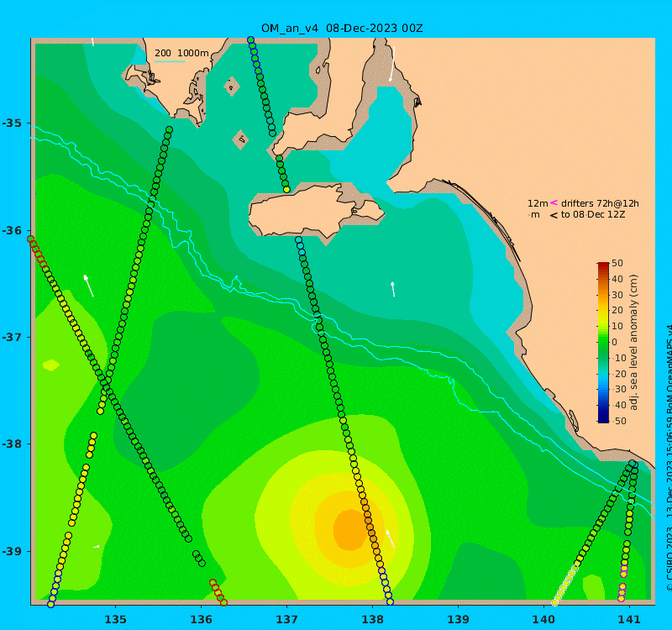
Task: Click the sea level anomaly colorbar
Action: point(603,343)
